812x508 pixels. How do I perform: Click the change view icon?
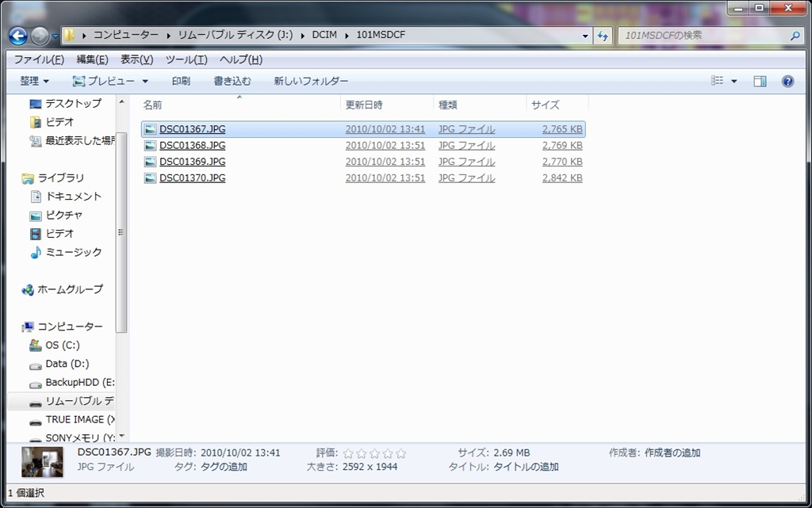click(x=717, y=81)
